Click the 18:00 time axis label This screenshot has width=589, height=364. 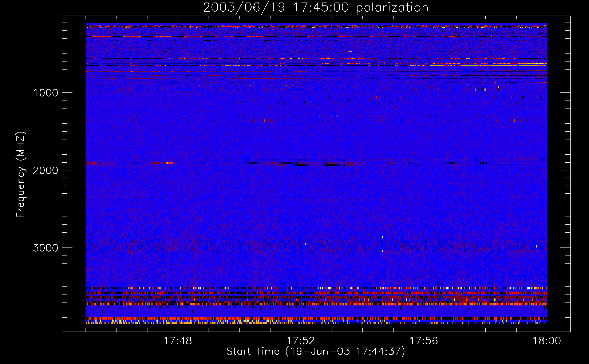click(547, 341)
